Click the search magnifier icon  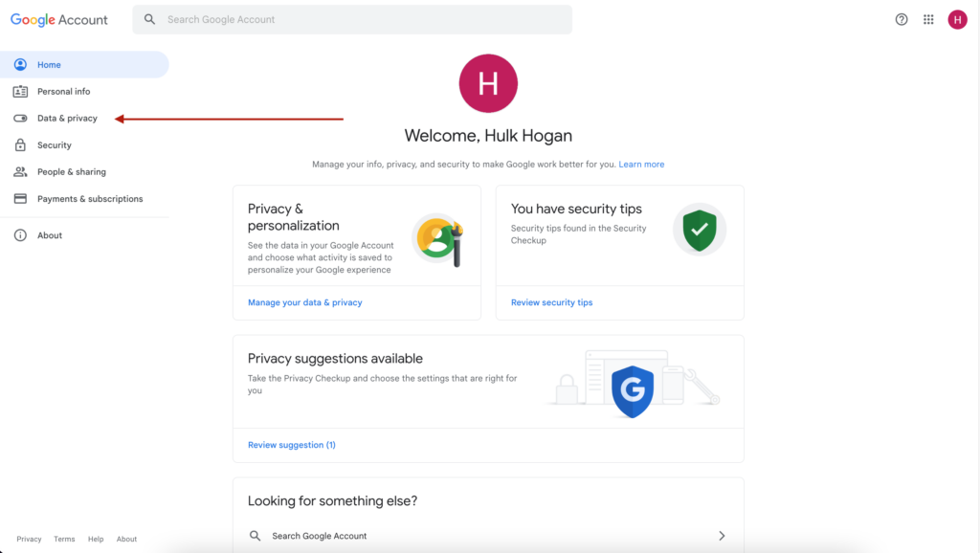coord(149,19)
